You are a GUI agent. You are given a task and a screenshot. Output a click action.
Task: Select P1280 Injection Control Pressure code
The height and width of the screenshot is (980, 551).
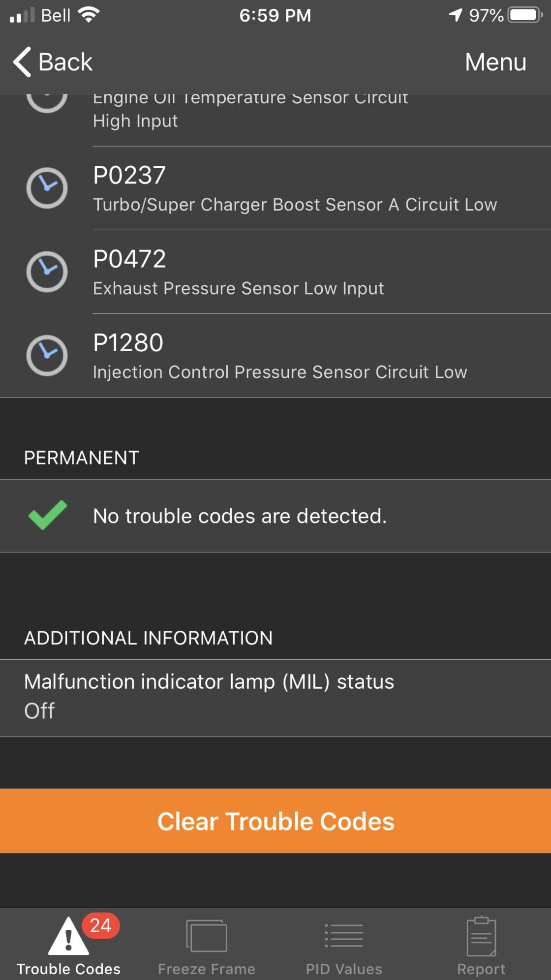[x=275, y=356]
